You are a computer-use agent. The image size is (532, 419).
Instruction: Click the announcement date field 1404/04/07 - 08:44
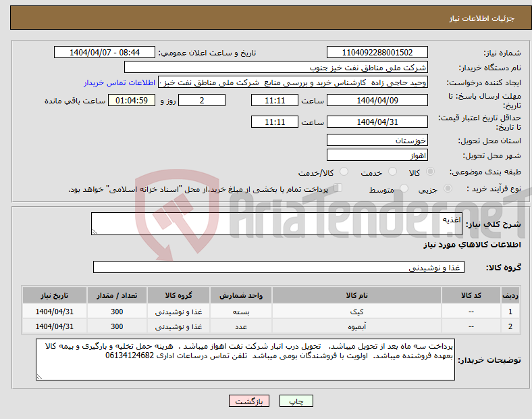pyautogui.click(x=105, y=52)
